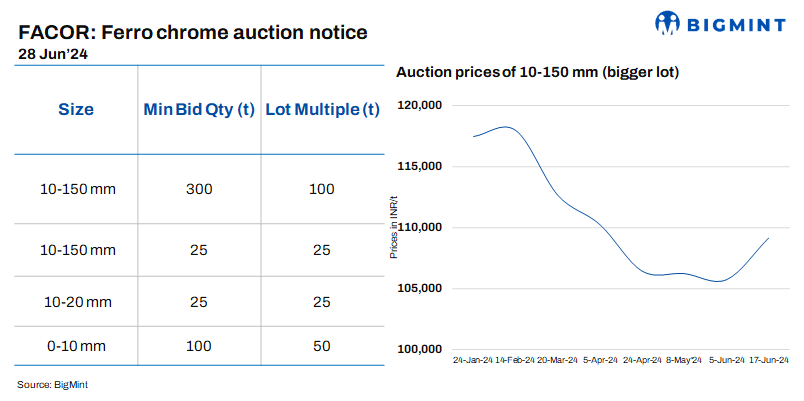Click the Min Bid Qty (t) header

198,110
